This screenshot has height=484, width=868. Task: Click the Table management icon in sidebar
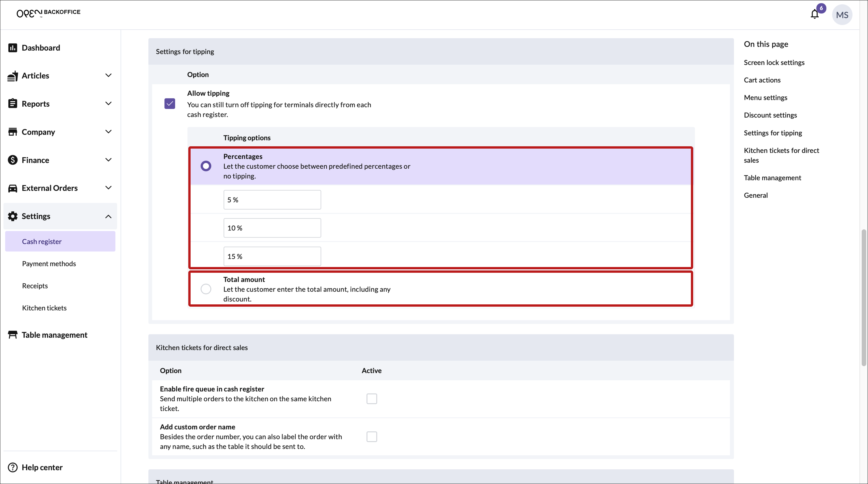tap(12, 335)
